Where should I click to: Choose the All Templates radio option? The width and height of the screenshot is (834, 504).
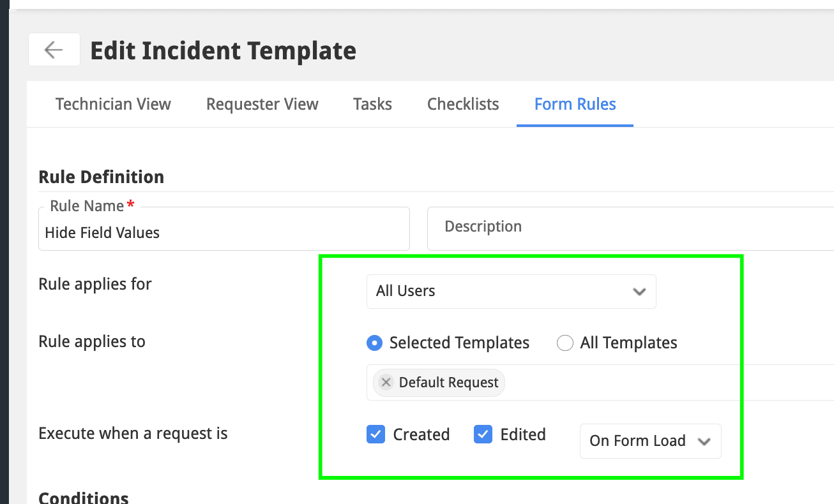[565, 343]
